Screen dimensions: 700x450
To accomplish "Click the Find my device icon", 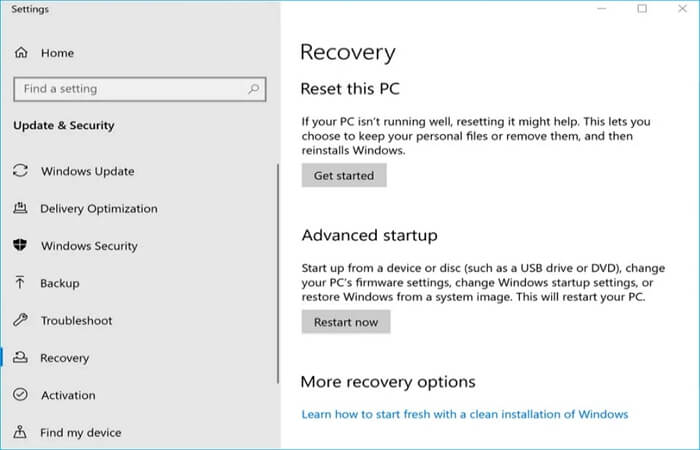I will tap(20, 433).
